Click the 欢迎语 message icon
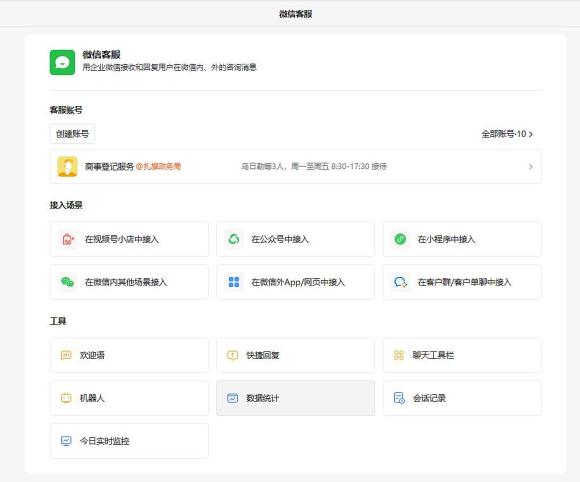The width and height of the screenshot is (580, 482). click(x=66, y=355)
